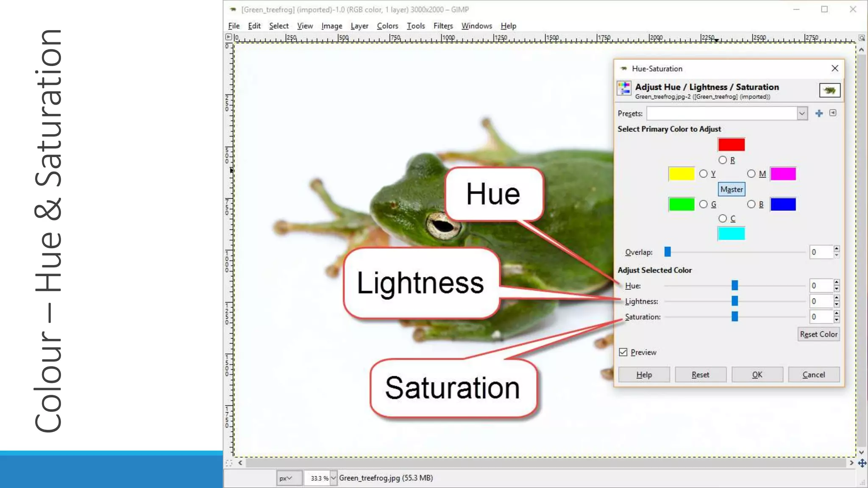
Task: Open the Image menu
Action: click(x=331, y=26)
